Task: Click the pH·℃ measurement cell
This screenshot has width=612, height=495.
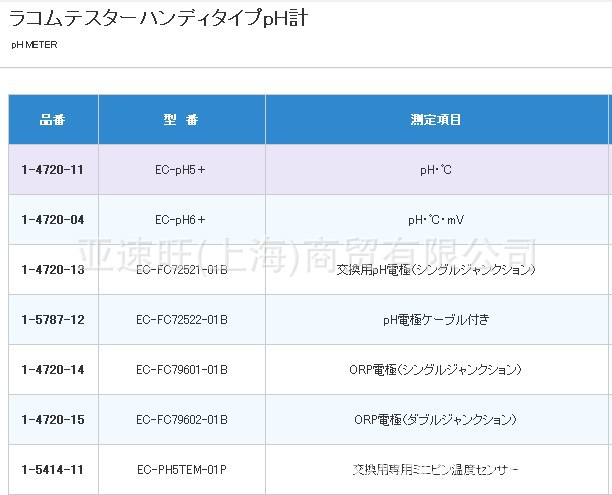Action: pos(436,170)
